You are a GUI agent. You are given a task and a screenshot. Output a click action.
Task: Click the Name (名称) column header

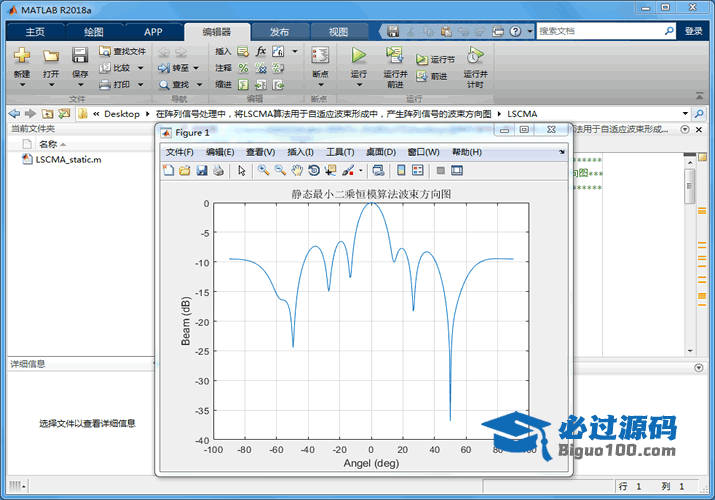tap(48, 144)
